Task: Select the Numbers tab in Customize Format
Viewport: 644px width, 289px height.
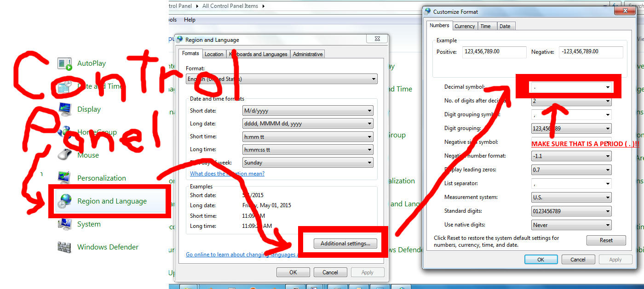Action: [x=439, y=25]
